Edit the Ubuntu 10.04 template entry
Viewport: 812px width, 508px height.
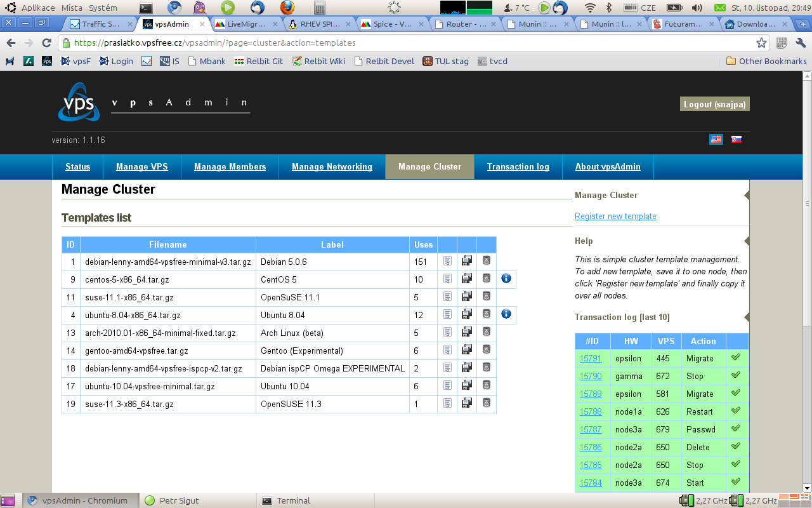[x=447, y=385]
